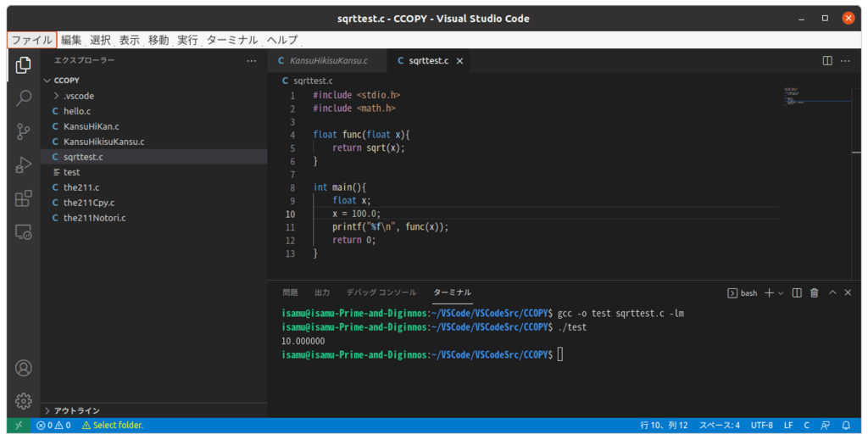The width and height of the screenshot is (868, 440).
Task: Open hello.c in explorer
Action: pyautogui.click(x=154, y=111)
